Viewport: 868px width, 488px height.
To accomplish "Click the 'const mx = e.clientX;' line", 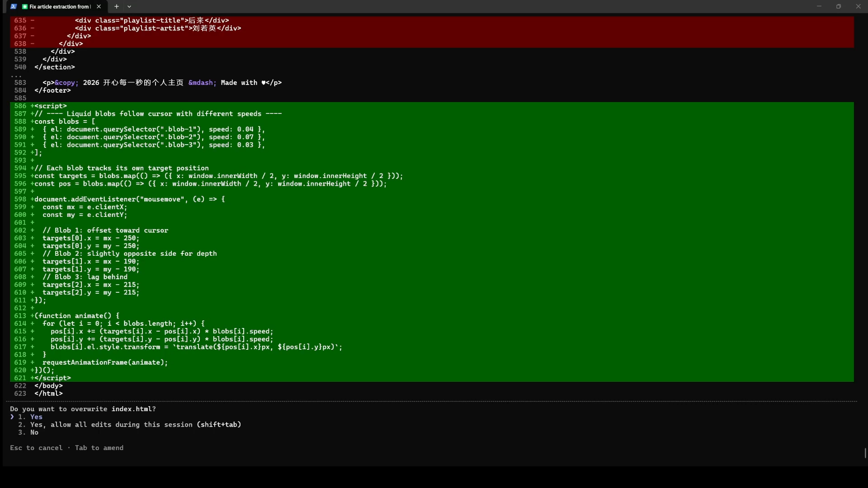I will [x=85, y=207].
